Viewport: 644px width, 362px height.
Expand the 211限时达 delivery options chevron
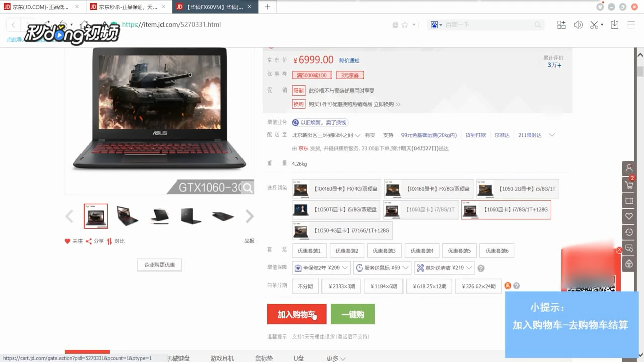(x=552, y=135)
